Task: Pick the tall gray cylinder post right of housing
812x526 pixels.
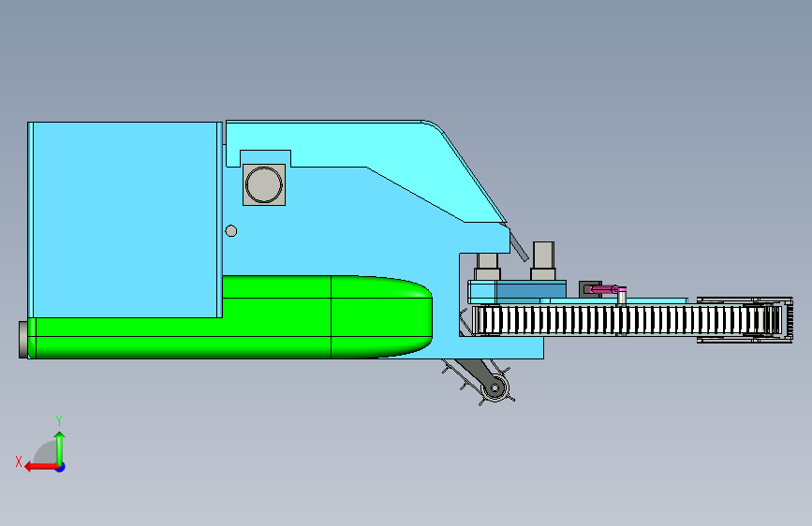Action: click(x=543, y=261)
